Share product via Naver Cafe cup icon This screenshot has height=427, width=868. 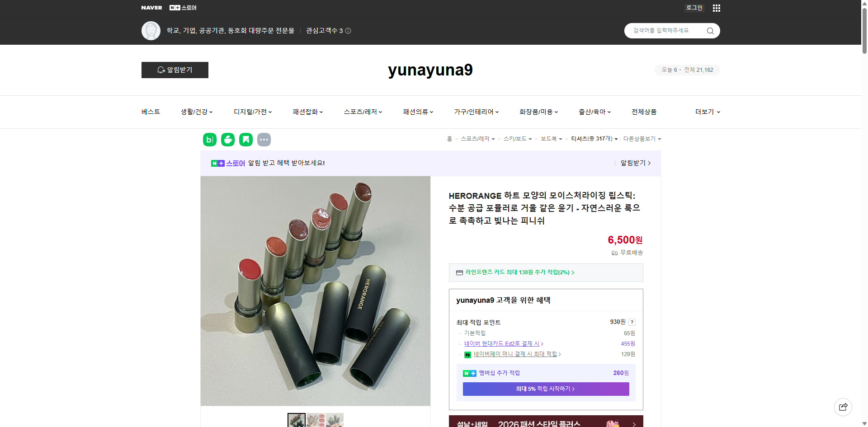[227, 140]
